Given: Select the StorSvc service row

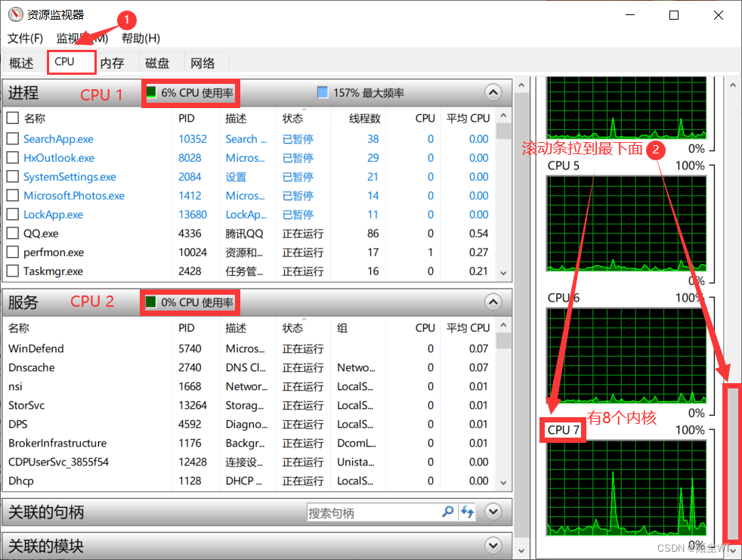Looking at the screenshot, I should point(249,406).
